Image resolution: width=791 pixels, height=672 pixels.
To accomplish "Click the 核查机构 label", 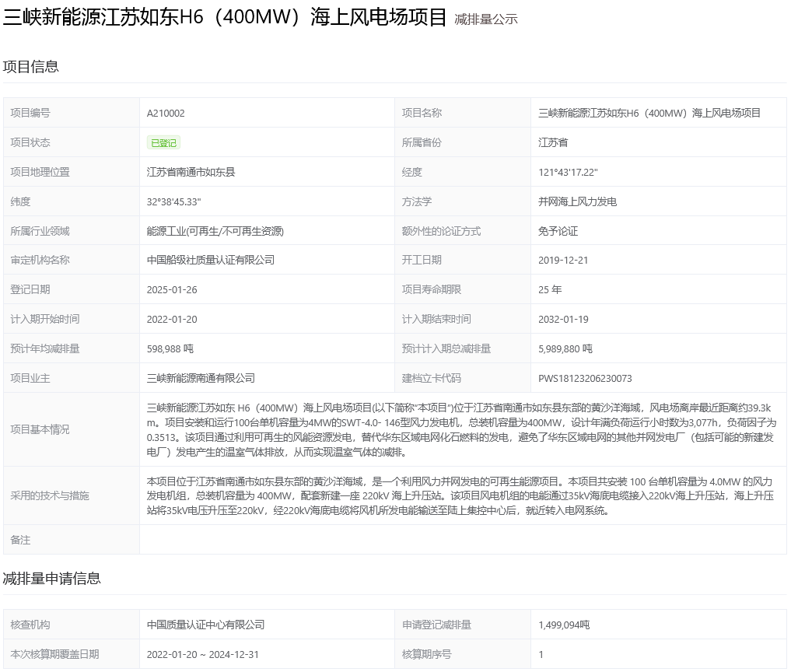I will 30,625.
